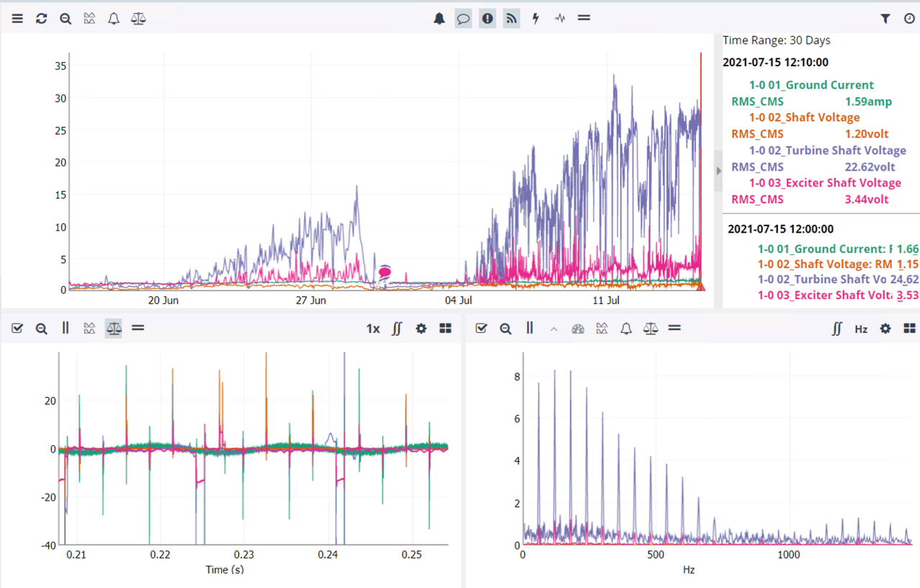Toggle the checkbox in waveform panel toolbar
The width and height of the screenshot is (920, 588).
[17, 329]
